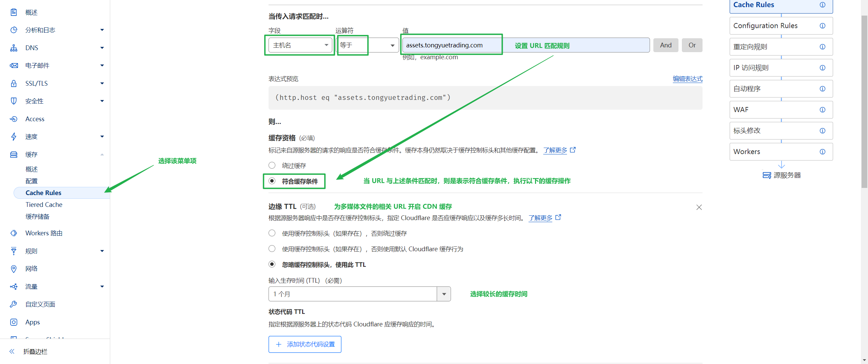This screenshot has height=364, width=868.
Task: Select 使用缓存控制标头，否则绕过缓存 radio
Action: point(272,233)
